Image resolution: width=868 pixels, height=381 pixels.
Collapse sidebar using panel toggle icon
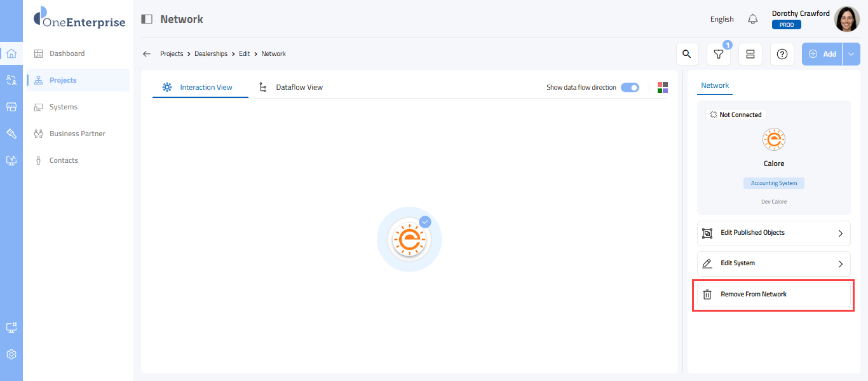(147, 19)
